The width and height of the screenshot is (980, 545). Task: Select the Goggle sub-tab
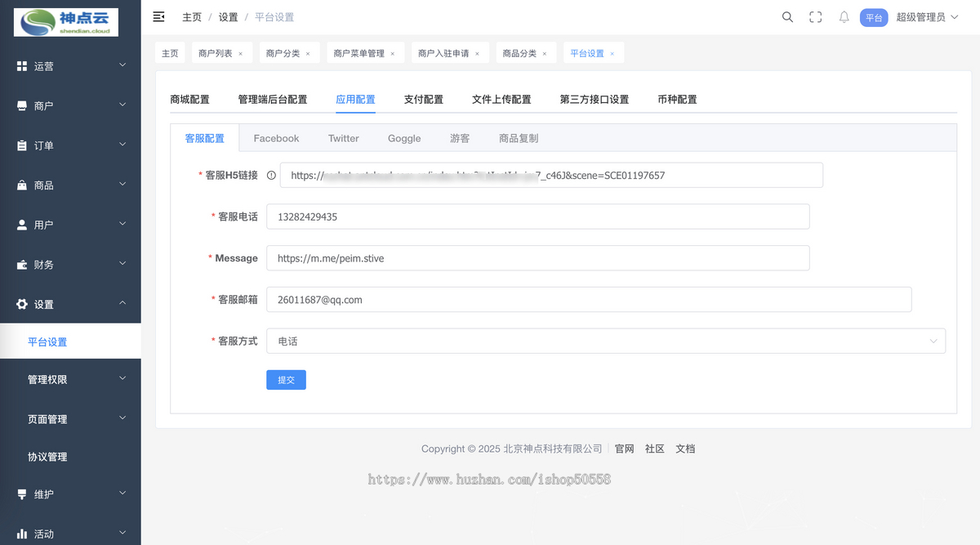coord(404,138)
